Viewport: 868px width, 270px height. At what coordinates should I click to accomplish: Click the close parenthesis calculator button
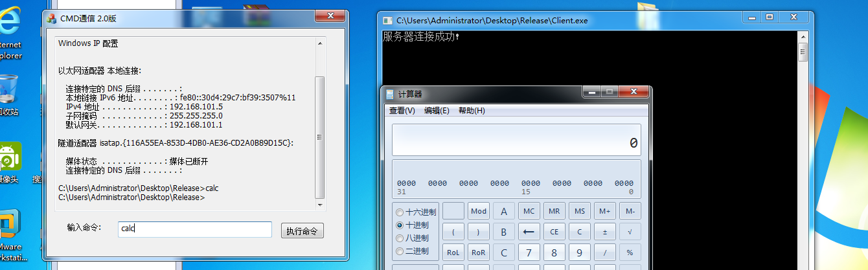click(479, 232)
